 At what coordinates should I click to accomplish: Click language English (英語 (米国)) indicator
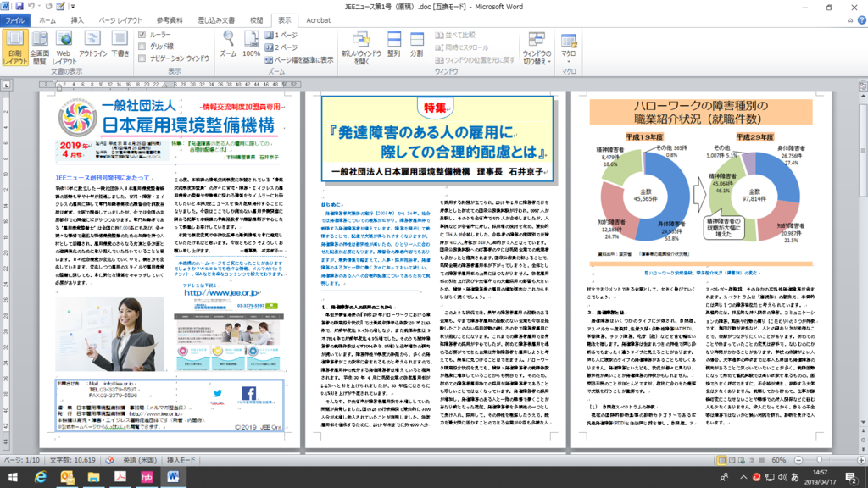coord(139,460)
